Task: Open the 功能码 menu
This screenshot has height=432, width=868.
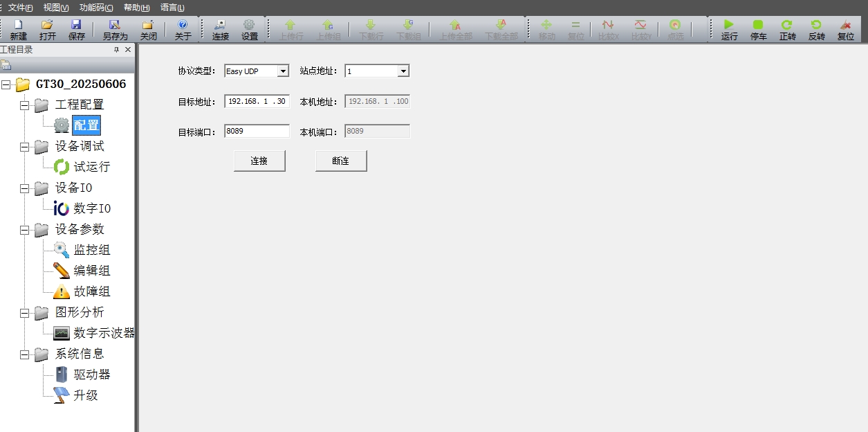Action: pyautogui.click(x=95, y=8)
